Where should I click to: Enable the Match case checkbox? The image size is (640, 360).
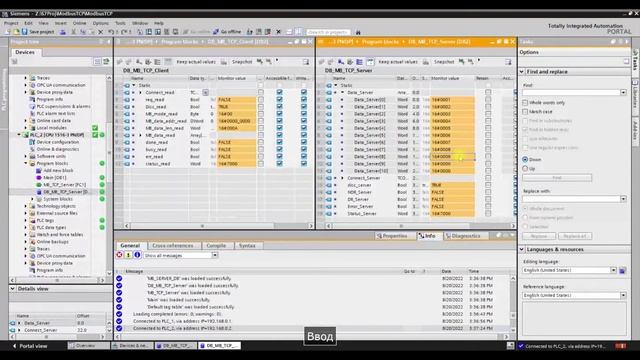525,111
